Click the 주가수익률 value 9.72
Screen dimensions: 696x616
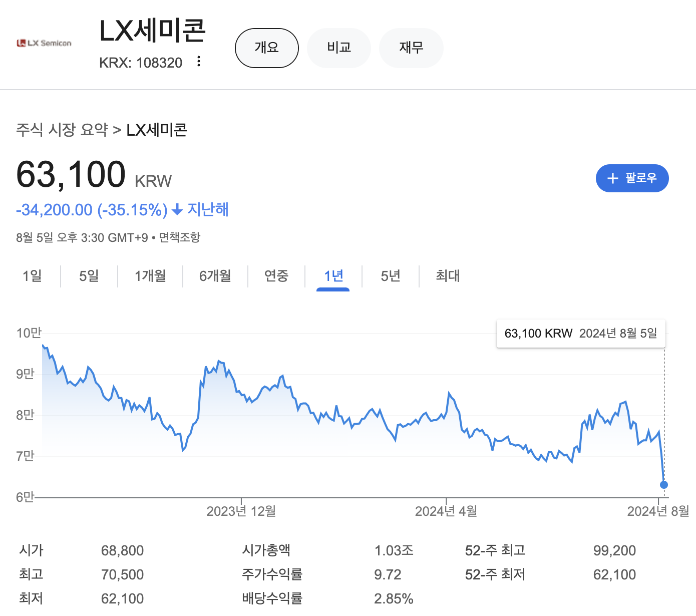(388, 575)
